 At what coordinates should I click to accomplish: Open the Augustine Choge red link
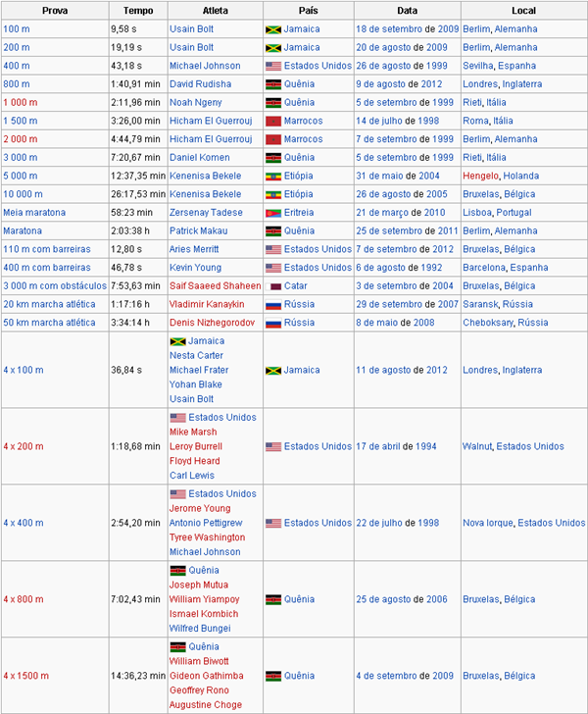coord(206,705)
